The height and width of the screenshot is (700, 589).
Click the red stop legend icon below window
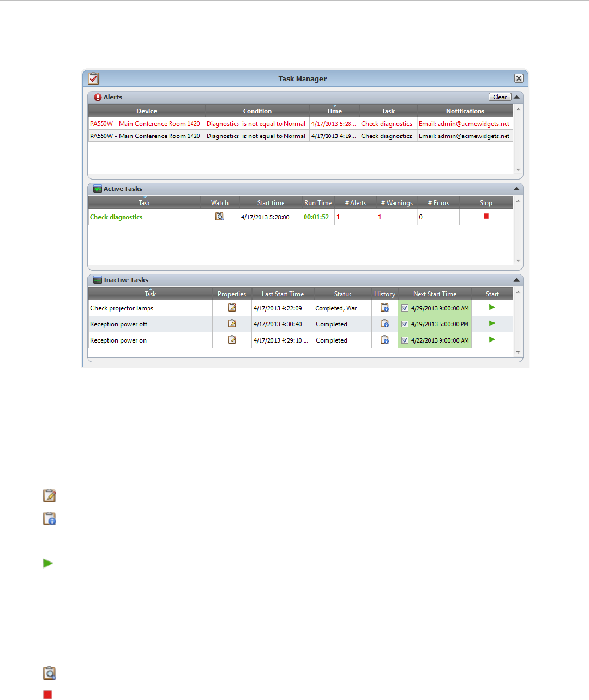click(x=47, y=695)
